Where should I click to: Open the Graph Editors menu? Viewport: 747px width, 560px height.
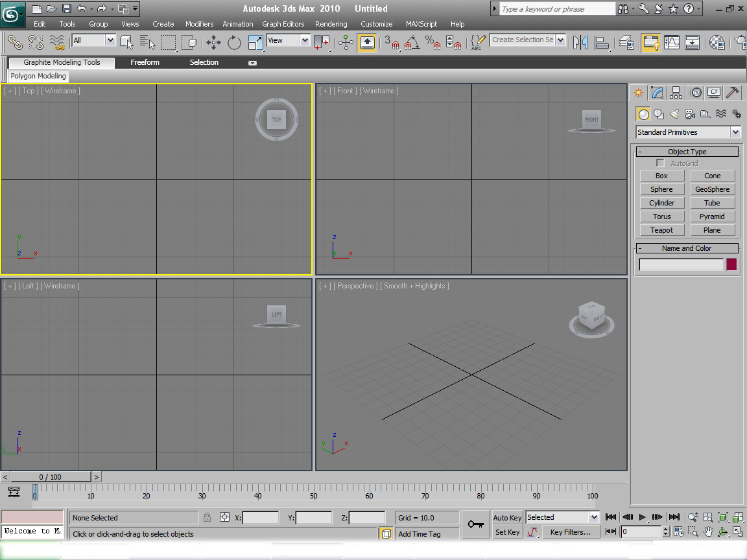point(283,24)
